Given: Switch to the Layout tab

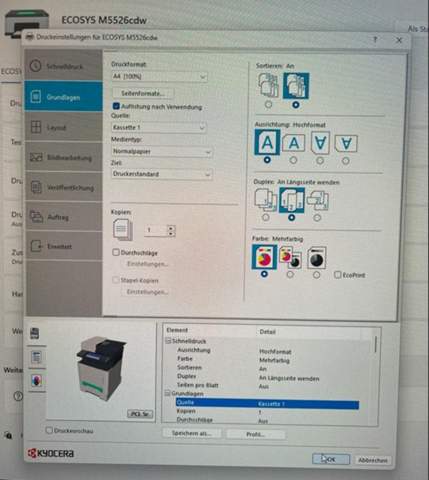Looking at the screenshot, I should coord(63,127).
